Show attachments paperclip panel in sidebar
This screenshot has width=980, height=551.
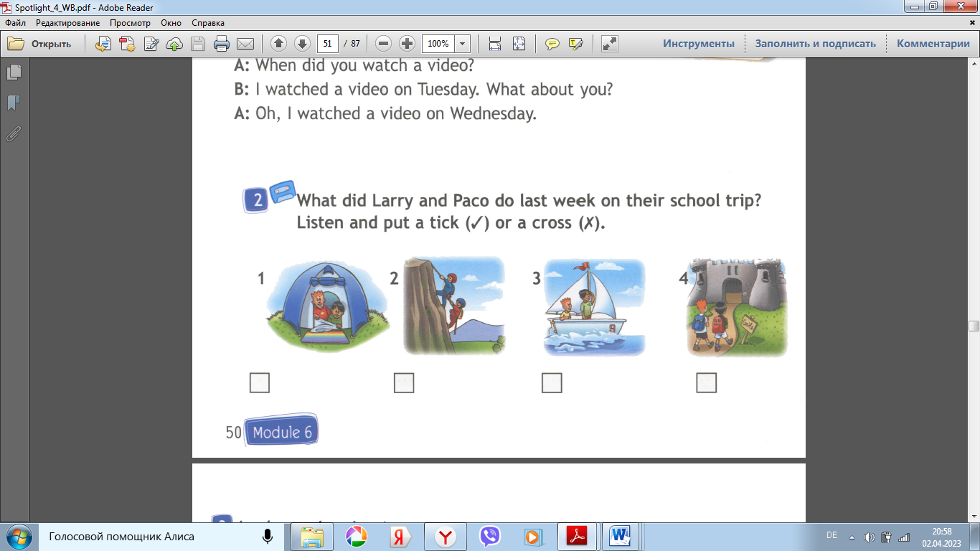click(14, 134)
